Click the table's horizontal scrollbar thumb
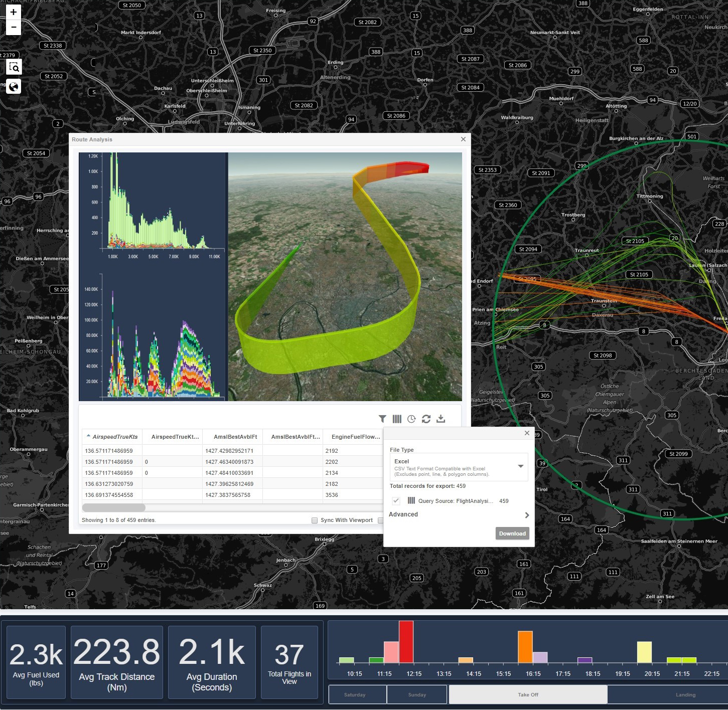The height and width of the screenshot is (710, 728). click(x=114, y=508)
